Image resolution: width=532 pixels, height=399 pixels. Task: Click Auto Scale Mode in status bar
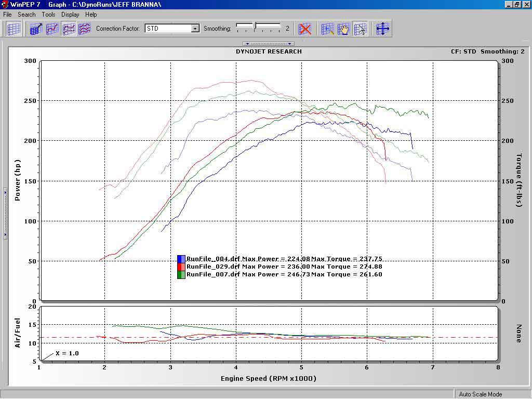click(x=481, y=394)
